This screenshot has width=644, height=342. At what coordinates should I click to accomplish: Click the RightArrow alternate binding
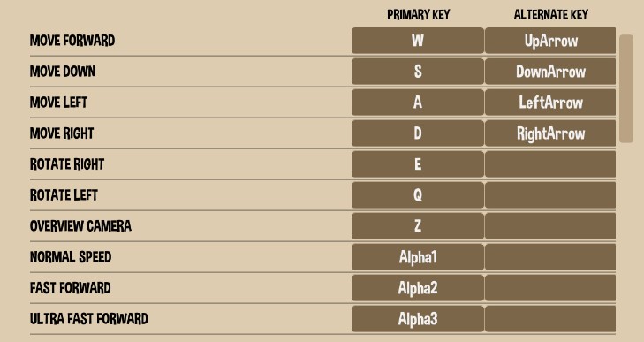pyautogui.click(x=550, y=133)
